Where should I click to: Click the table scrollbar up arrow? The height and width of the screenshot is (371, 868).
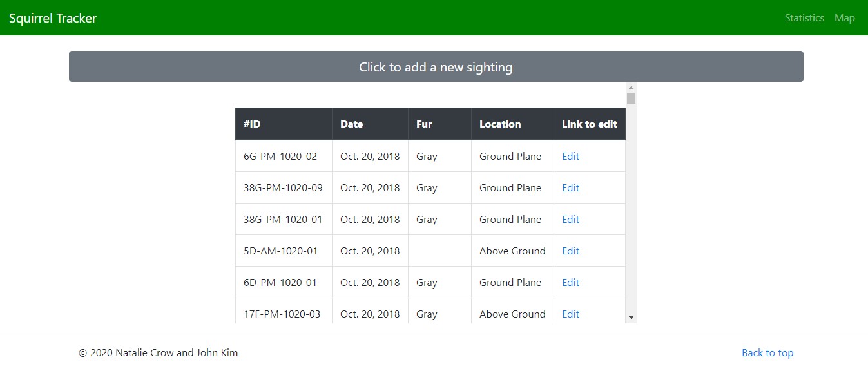click(x=631, y=88)
